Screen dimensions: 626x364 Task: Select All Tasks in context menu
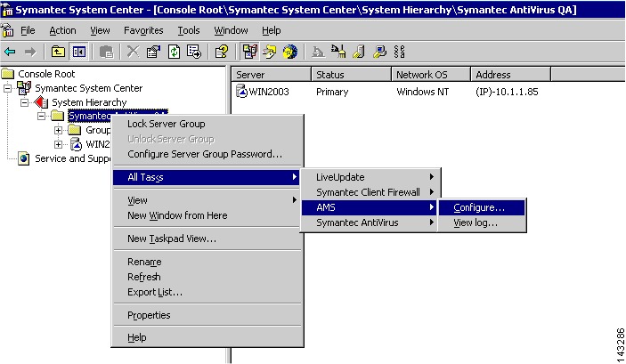[x=207, y=177]
